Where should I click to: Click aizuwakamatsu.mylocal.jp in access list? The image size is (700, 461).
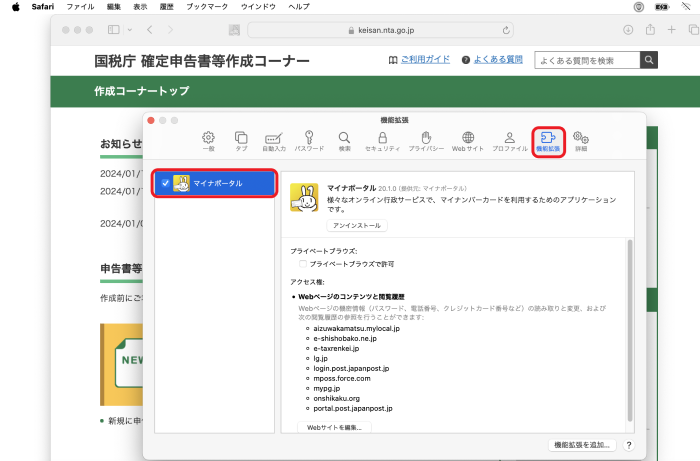[x=356, y=328]
